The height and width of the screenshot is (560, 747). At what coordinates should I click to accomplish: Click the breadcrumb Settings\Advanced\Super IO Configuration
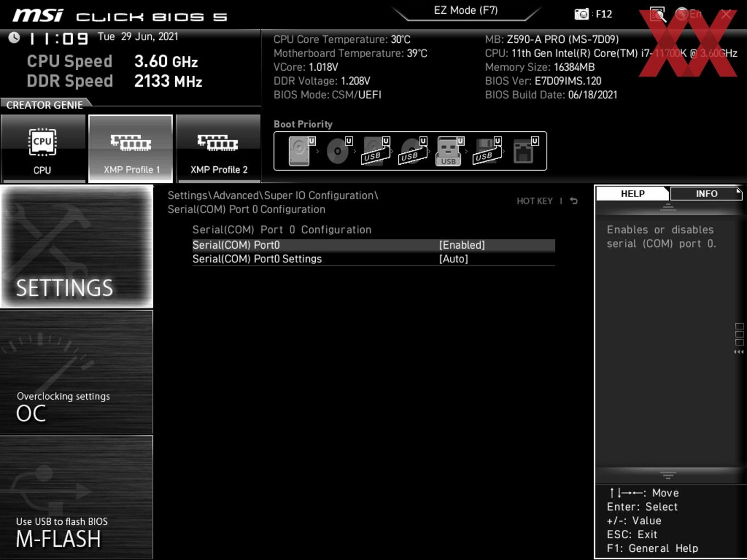(x=273, y=195)
